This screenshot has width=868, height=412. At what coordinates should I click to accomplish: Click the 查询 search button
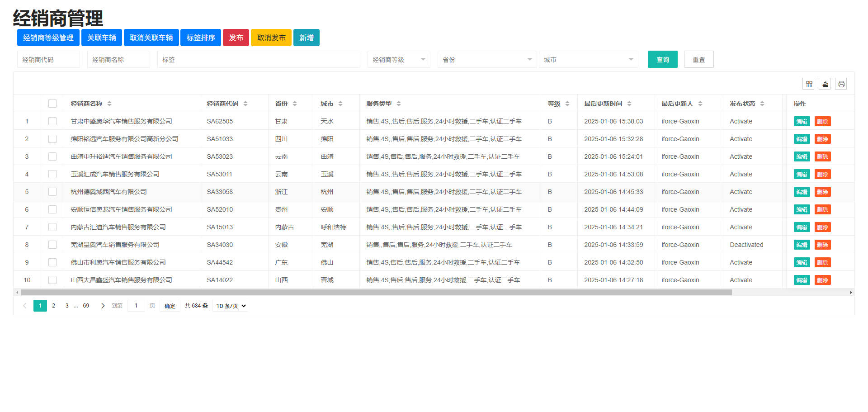(662, 60)
